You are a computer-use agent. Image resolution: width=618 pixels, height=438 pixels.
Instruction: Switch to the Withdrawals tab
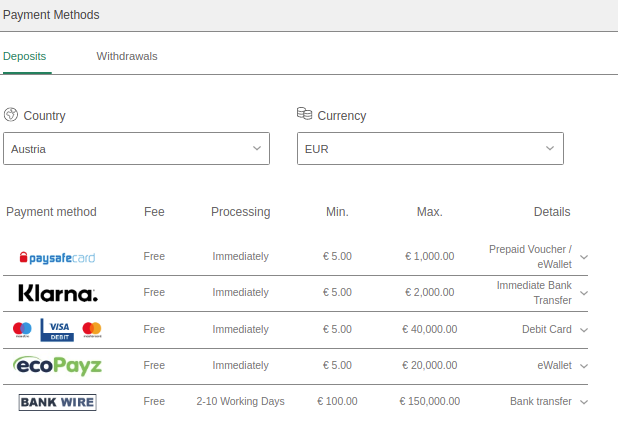tap(127, 56)
